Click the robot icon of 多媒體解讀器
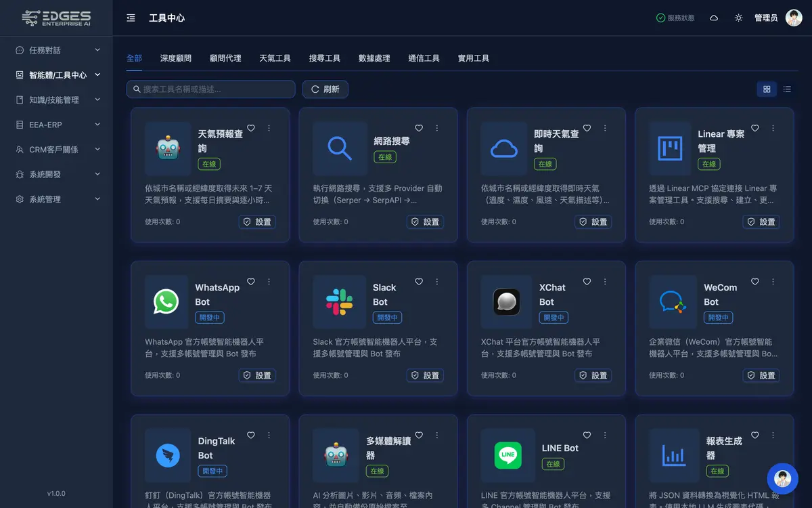The image size is (812, 508). coord(336,456)
